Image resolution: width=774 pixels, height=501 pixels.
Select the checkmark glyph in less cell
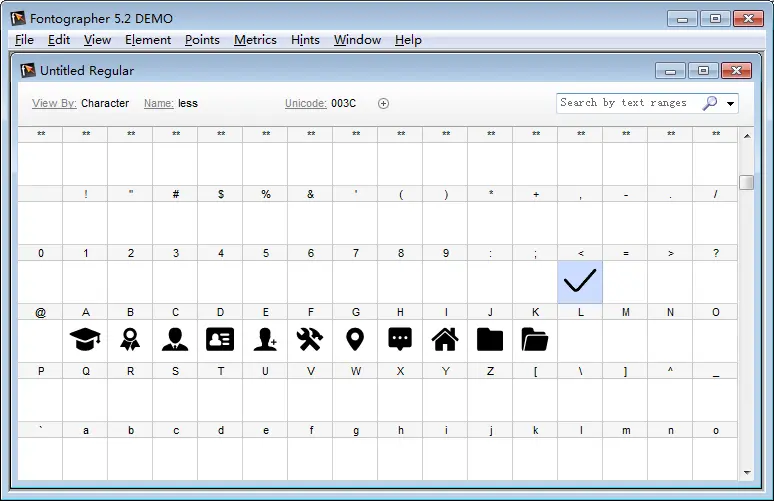click(580, 280)
